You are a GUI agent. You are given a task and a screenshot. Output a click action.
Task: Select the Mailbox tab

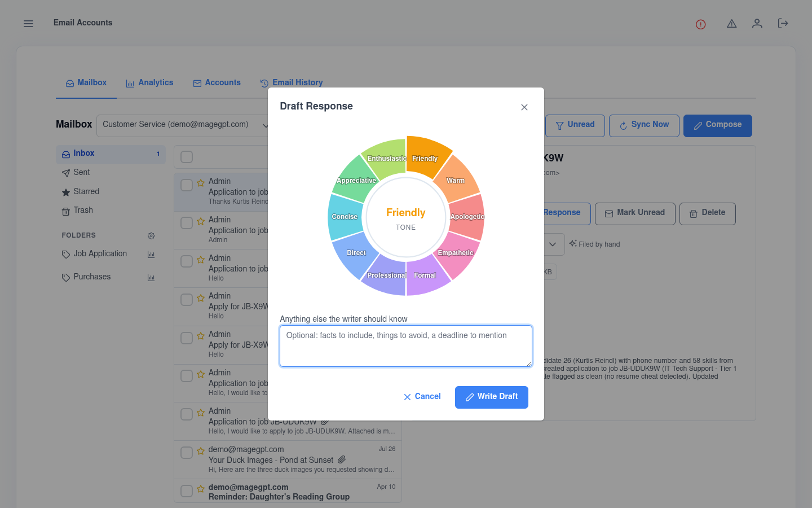pyautogui.click(x=86, y=83)
